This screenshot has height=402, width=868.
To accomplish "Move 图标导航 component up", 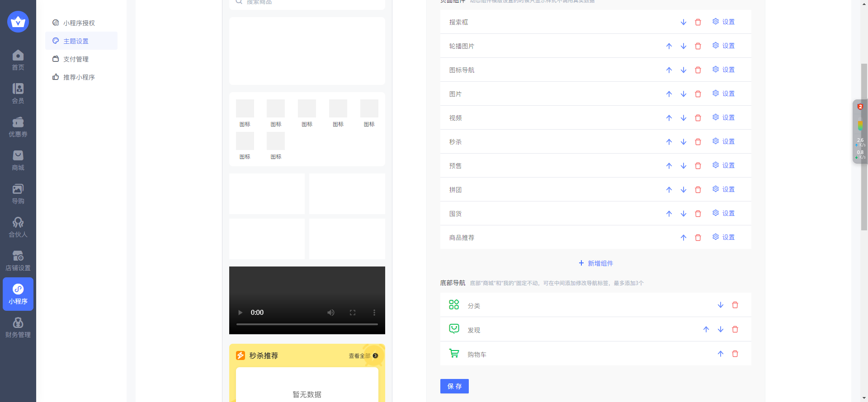I will pyautogui.click(x=669, y=70).
